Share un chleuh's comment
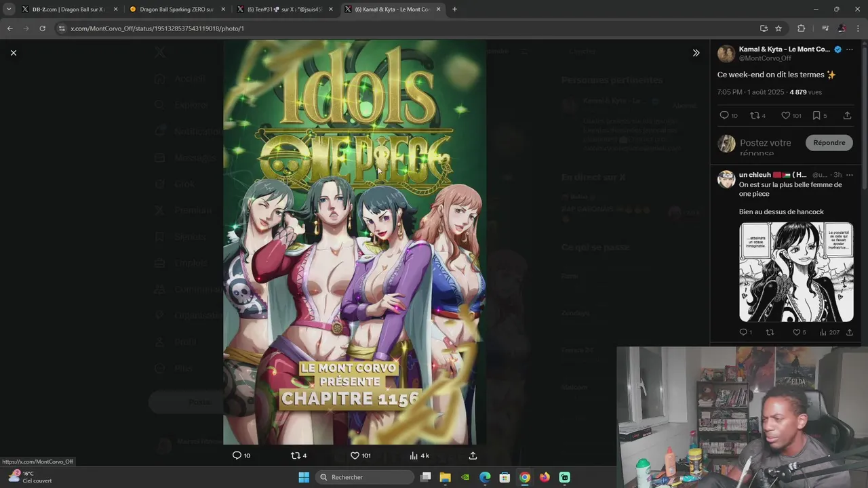Image resolution: width=868 pixels, height=488 pixels. pyautogui.click(x=850, y=332)
